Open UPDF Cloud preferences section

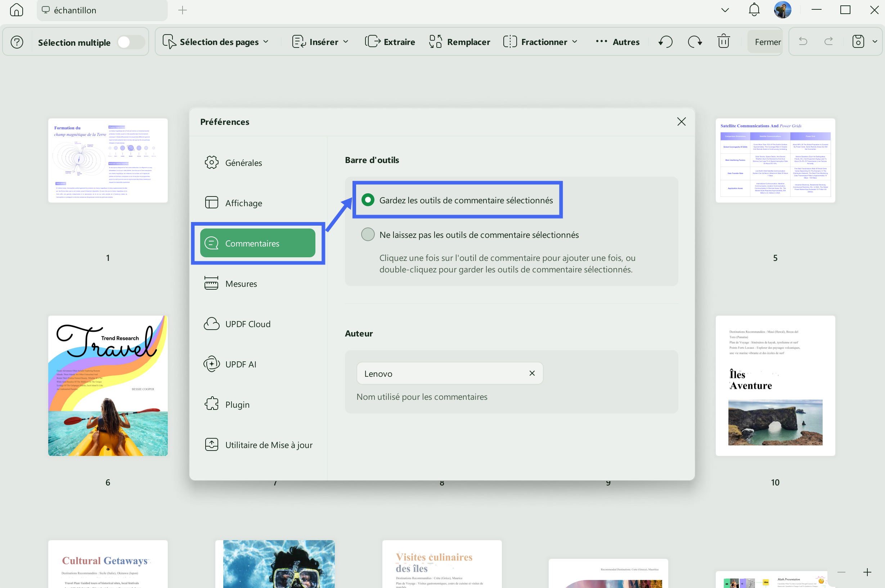pyautogui.click(x=258, y=324)
